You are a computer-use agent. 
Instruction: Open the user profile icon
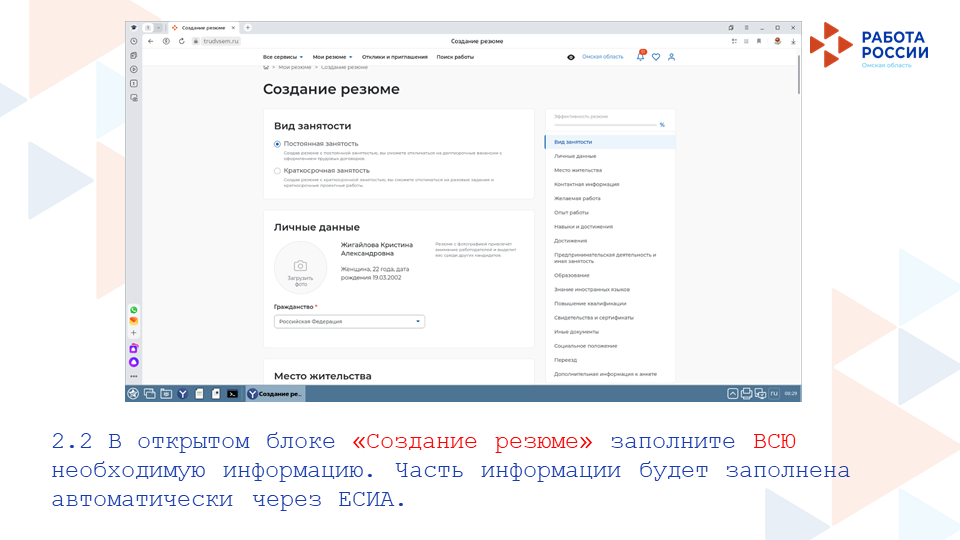(x=672, y=57)
